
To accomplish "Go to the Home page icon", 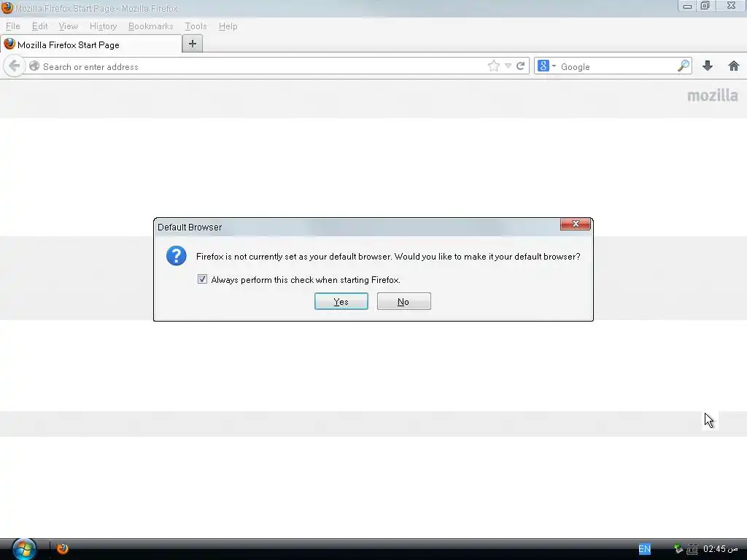I will (x=734, y=66).
